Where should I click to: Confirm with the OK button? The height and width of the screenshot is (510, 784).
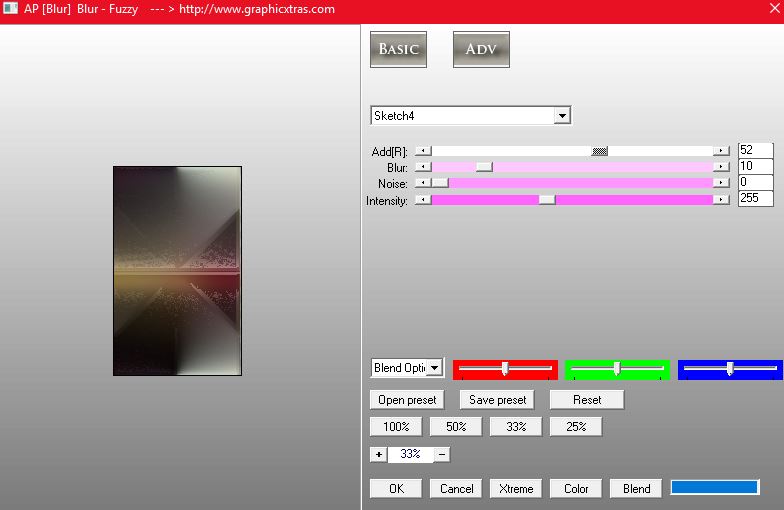[396, 488]
